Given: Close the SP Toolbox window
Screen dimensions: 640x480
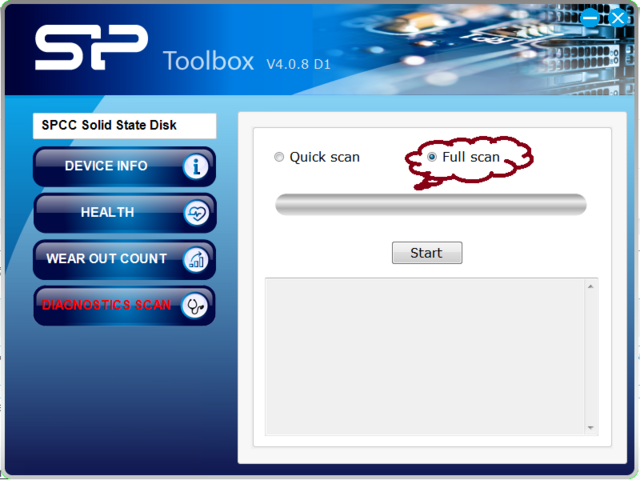Looking at the screenshot, I should (618, 18).
